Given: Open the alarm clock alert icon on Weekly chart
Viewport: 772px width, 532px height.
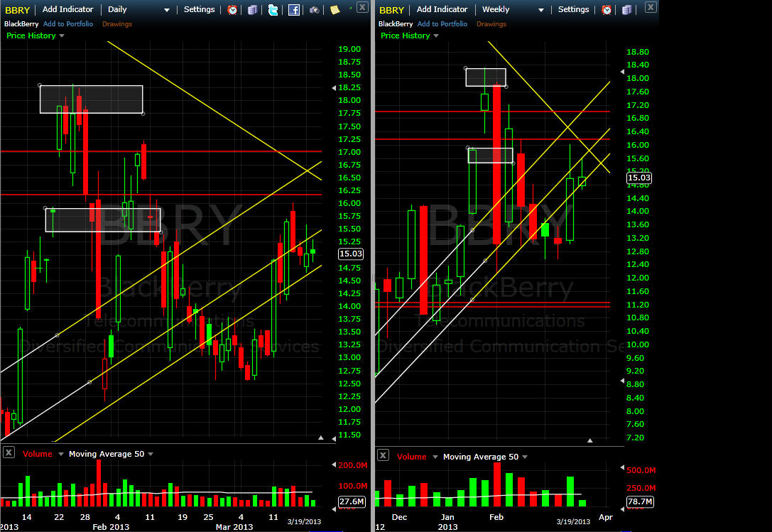Looking at the screenshot, I should tap(607, 10).
